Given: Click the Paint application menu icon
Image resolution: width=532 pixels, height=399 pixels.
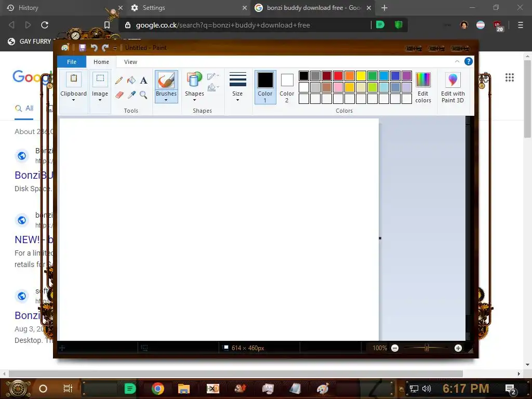Looking at the screenshot, I should coord(65,47).
